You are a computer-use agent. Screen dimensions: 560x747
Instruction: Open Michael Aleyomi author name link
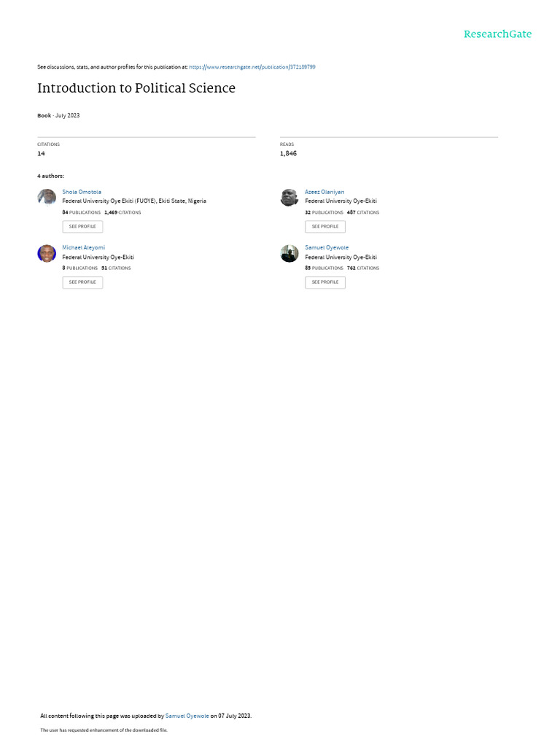pyautogui.click(x=83, y=248)
